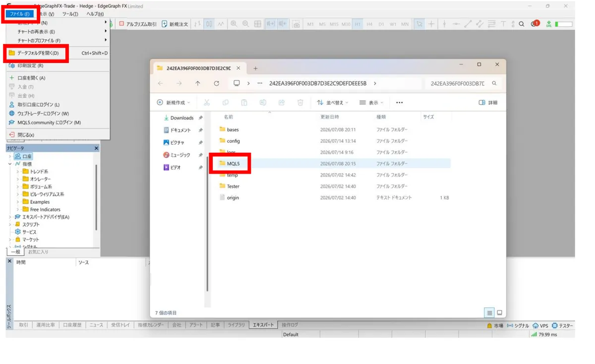Choose 閉じる in the File menu

point(26,135)
